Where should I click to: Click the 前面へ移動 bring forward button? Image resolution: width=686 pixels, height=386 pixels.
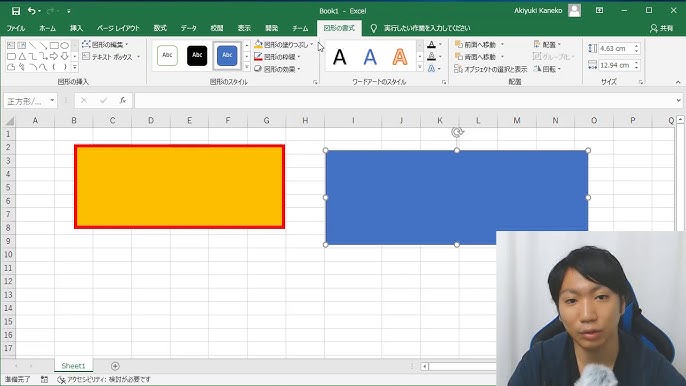click(x=475, y=45)
